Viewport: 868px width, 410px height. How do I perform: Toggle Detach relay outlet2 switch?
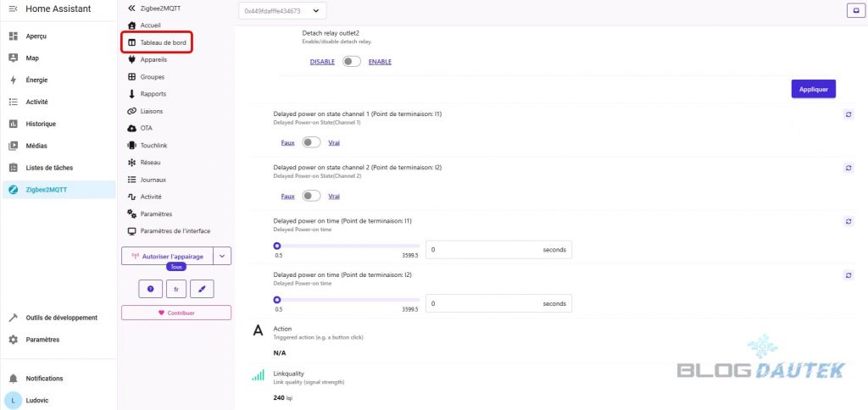351,62
